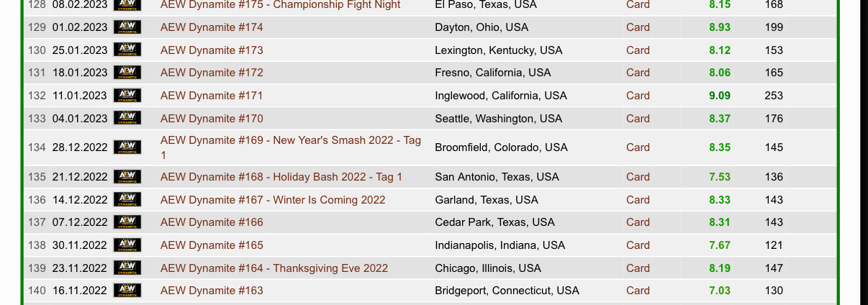Click the 9.09 rating for Dynamite #171
The width and height of the screenshot is (868, 305).
tap(720, 96)
